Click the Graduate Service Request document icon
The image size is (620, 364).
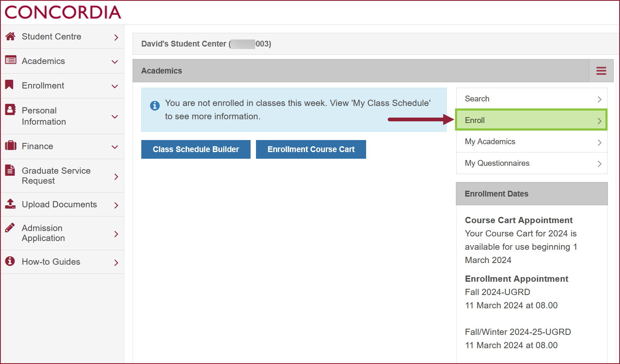coord(10,170)
